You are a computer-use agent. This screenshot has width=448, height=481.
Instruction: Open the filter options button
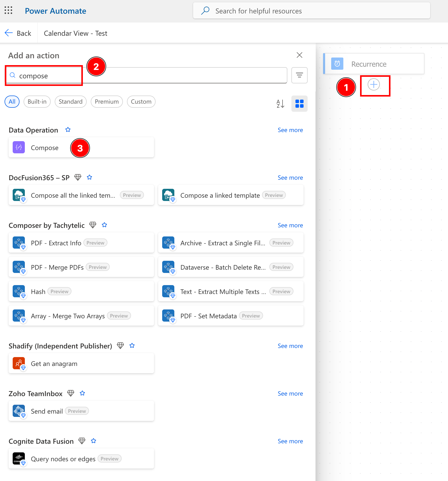click(x=299, y=75)
